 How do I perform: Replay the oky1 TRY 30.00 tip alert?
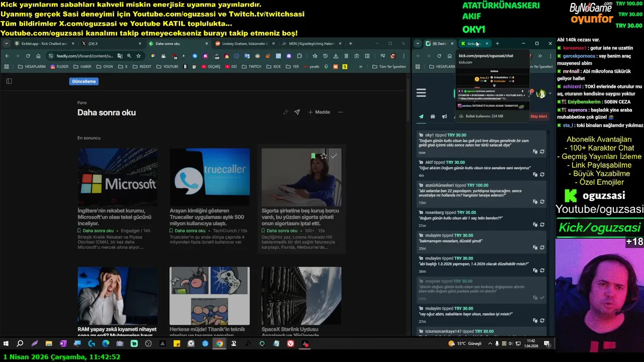[x=542, y=151]
